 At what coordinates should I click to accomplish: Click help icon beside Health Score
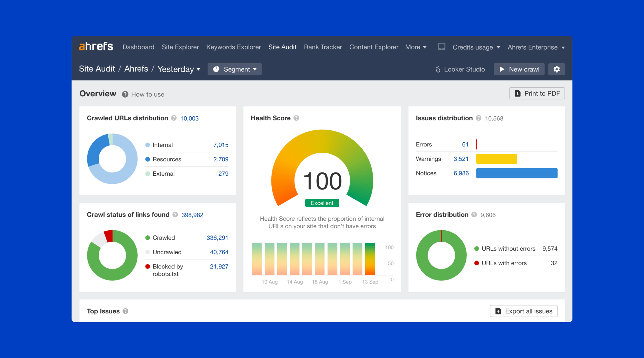tap(296, 118)
